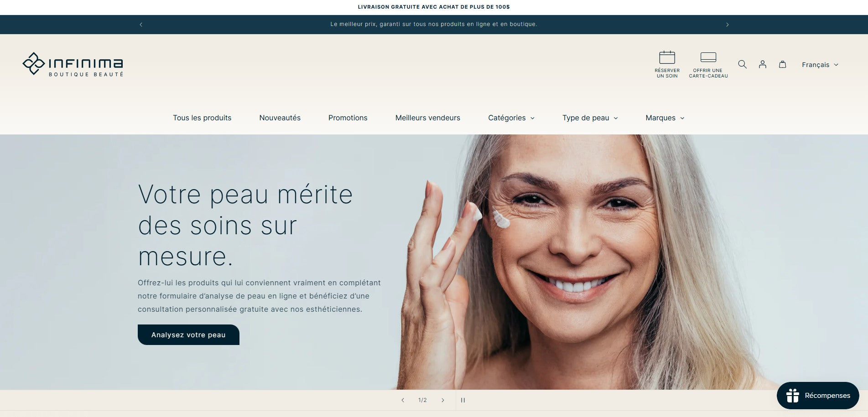Expand the Type de peau menu
The width and height of the screenshot is (868, 417).
pyautogui.click(x=590, y=118)
